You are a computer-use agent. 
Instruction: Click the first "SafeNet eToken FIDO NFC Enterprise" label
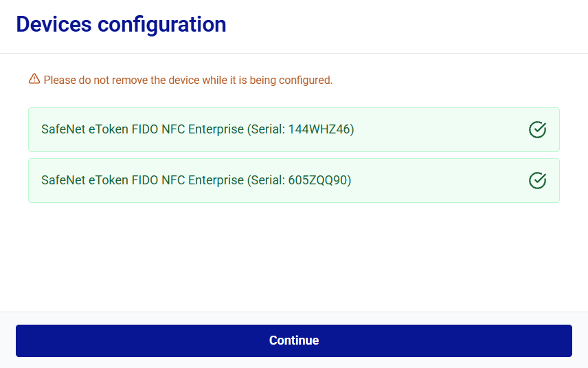pyautogui.click(x=142, y=129)
